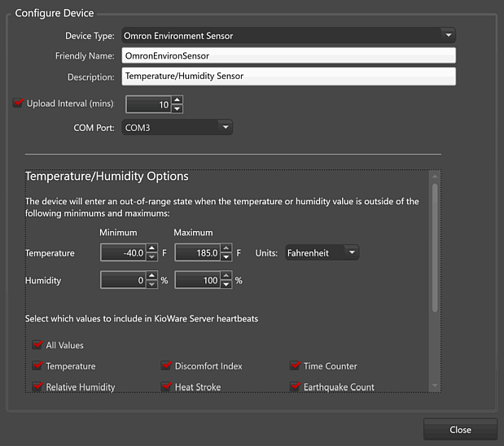Toggle the All Values checkbox
This screenshot has width=504, height=446.
37,345
